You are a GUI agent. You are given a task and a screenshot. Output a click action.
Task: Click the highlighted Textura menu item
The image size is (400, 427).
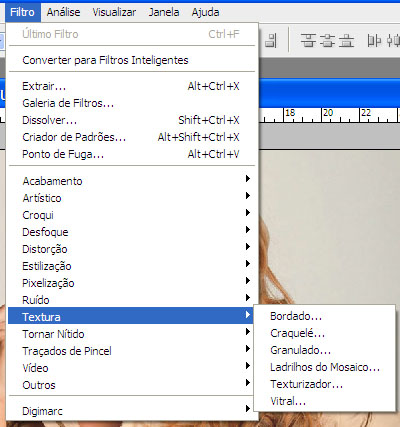[131, 316]
